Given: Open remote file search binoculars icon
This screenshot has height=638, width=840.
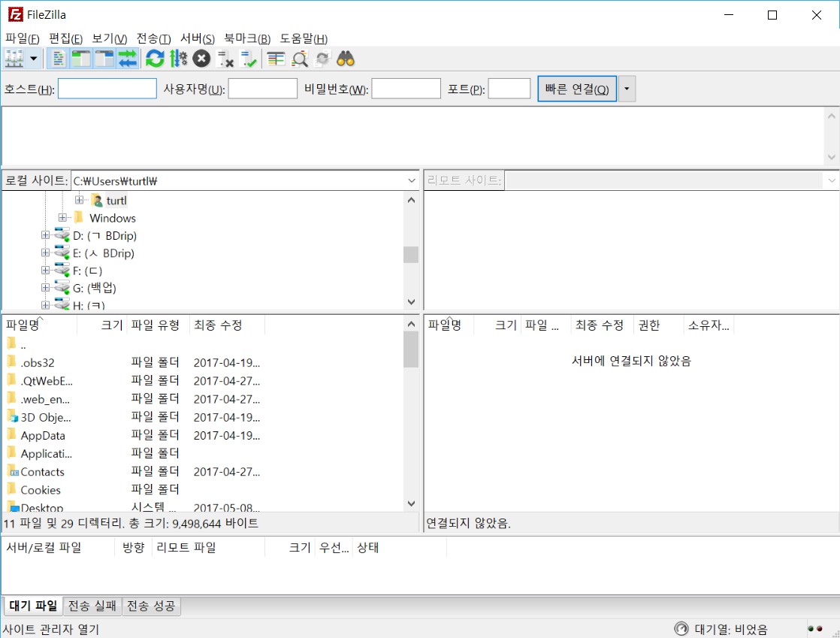Looking at the screenshot, I should click(346, 59).
